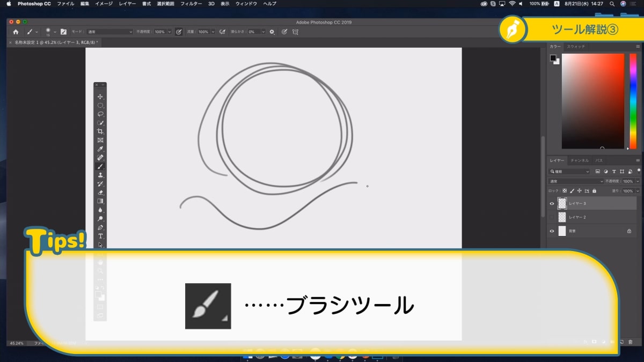The height and width of the screenshot is (362, 644).
Task: Switch to the パス tab
Action: (x=599, y=160)
